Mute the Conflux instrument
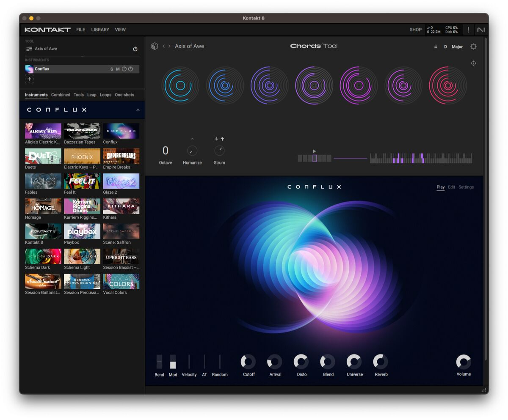Viewport: 508px width, 420px height. tap(118, 69)
